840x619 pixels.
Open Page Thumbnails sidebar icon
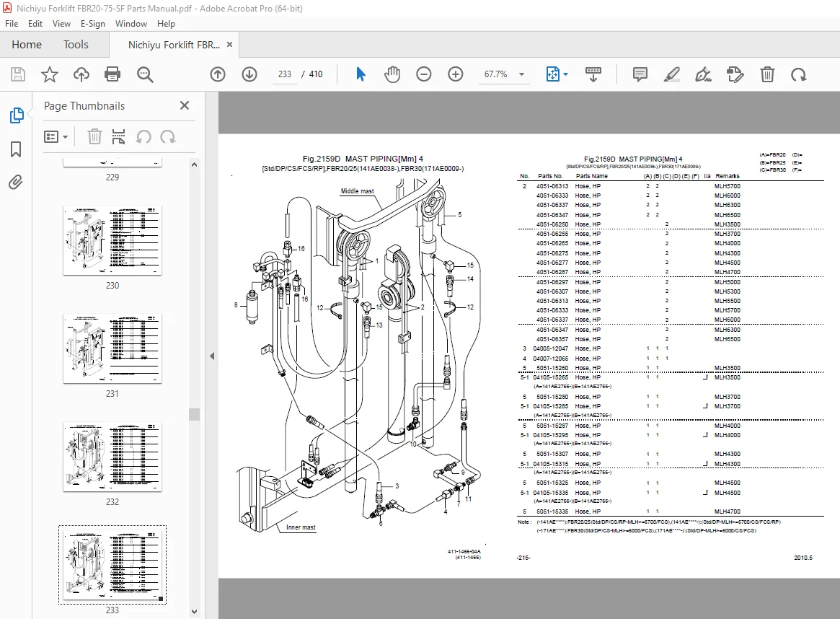[16, 115]
